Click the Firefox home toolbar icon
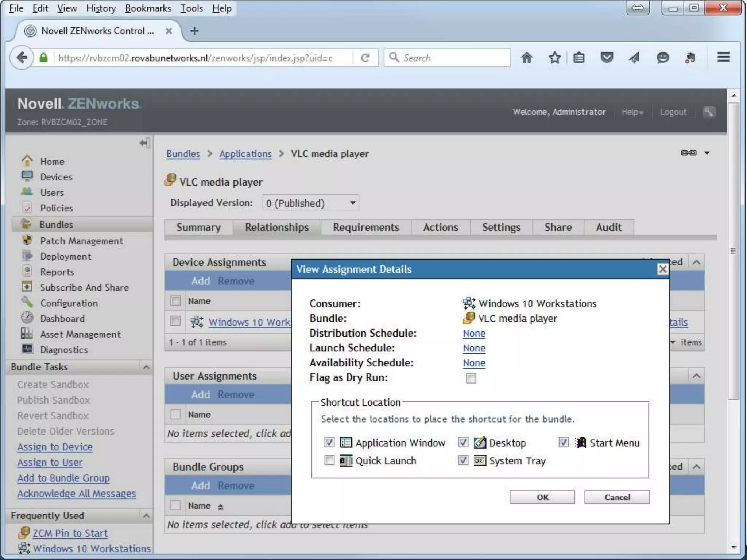 pyautogui.click(x=526, y=58)
